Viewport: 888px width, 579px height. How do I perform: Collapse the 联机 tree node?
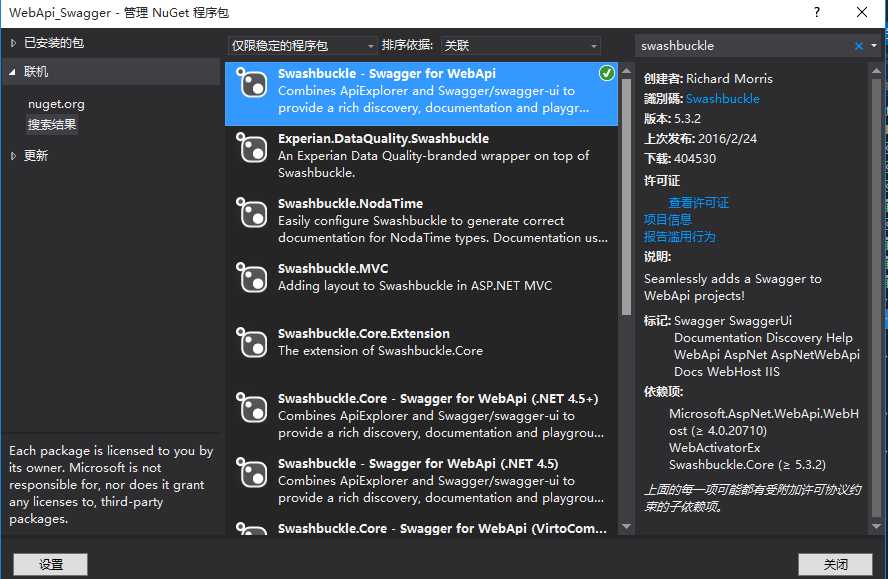pyautogui.click(x=12, y=72)
